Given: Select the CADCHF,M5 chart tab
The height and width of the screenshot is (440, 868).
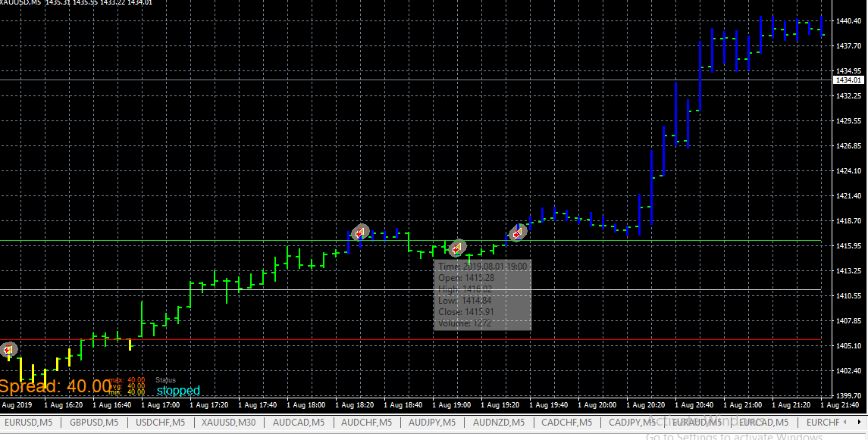Looking at the screenshot, I should click(566, 423).
